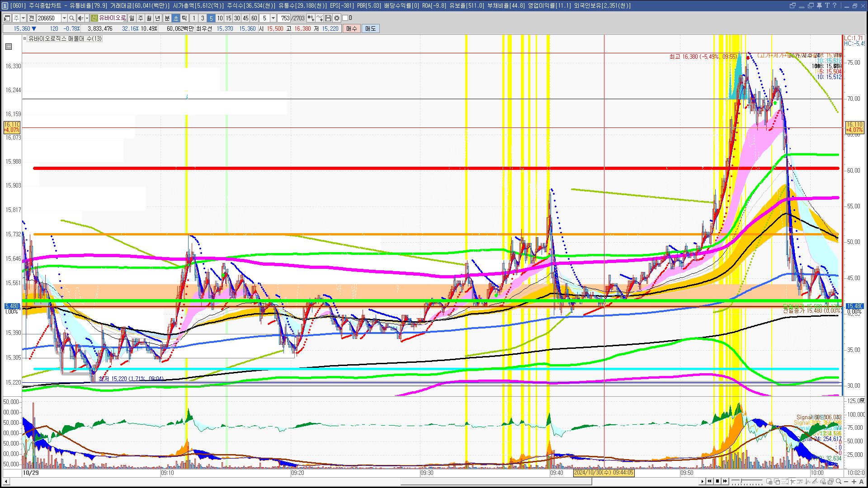The height and width of the screenshot is (488, 868).
Task: Click the help question mark icon
Action: coord(835,5)
